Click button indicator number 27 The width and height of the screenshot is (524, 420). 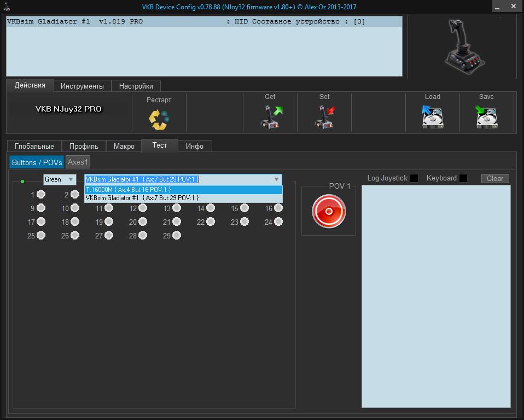pos(109,235)
